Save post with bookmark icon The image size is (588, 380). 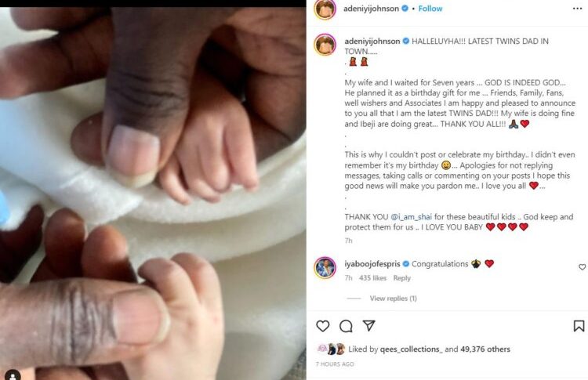579,326
